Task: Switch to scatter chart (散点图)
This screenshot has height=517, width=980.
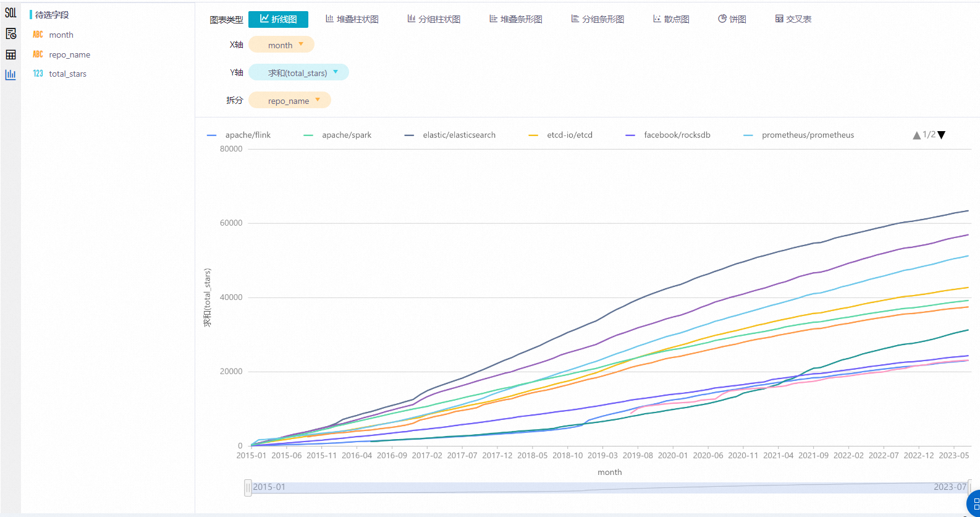Action: pyautogui.click(x=671, y=19)
